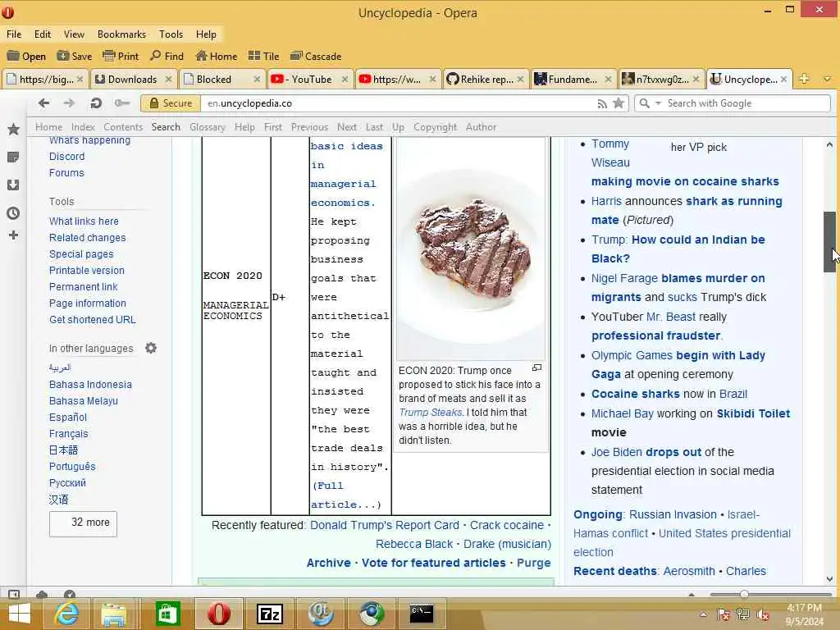
Task: Switch to the Fundame... tab
Action: pos(573,80)
